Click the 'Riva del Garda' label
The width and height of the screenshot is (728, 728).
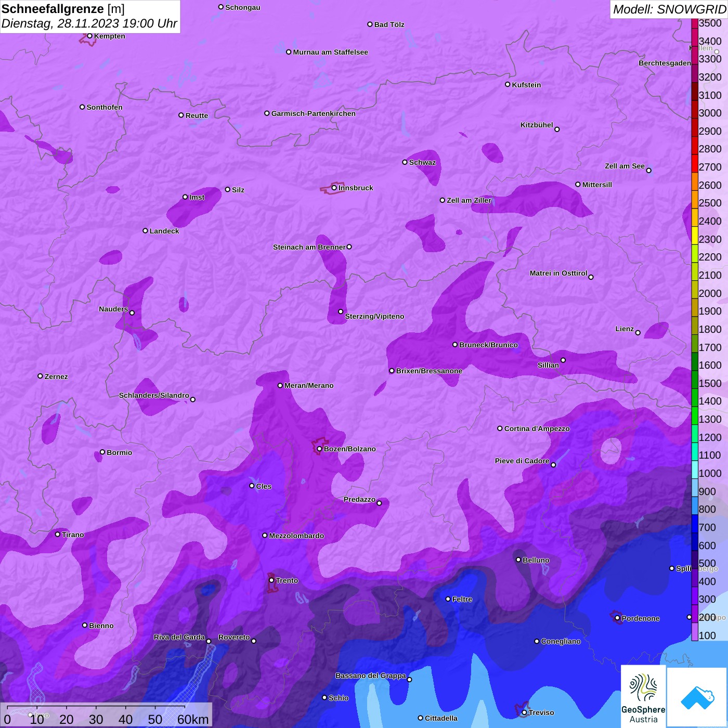(x=179, y=637)
